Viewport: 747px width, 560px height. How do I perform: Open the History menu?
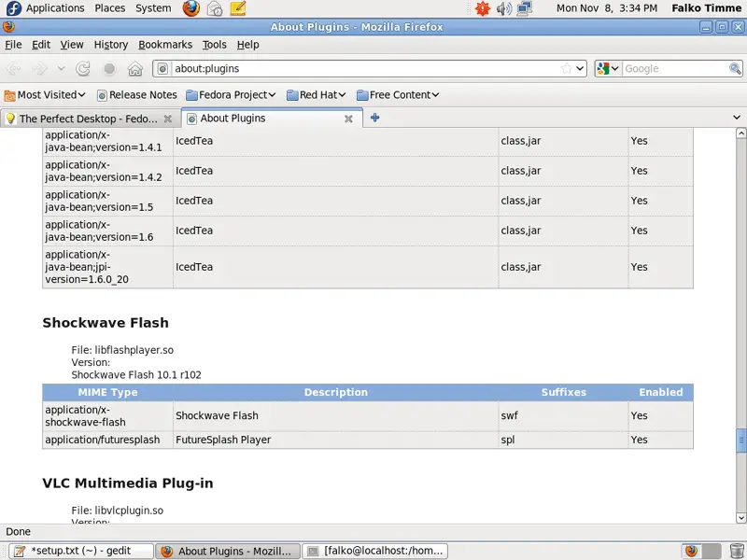click(111, 45)
